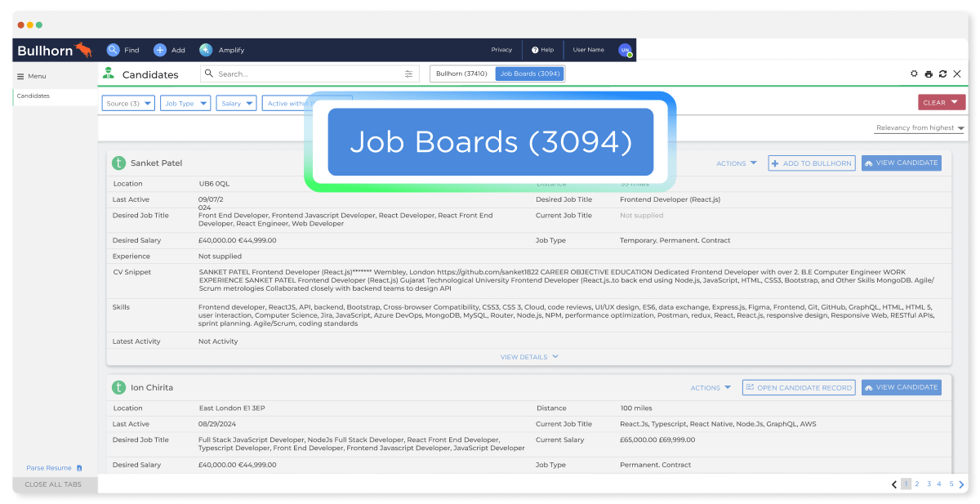980x504 pixels.
Task: Open the Amplify icon in top bar
Action: pos(206,50)
